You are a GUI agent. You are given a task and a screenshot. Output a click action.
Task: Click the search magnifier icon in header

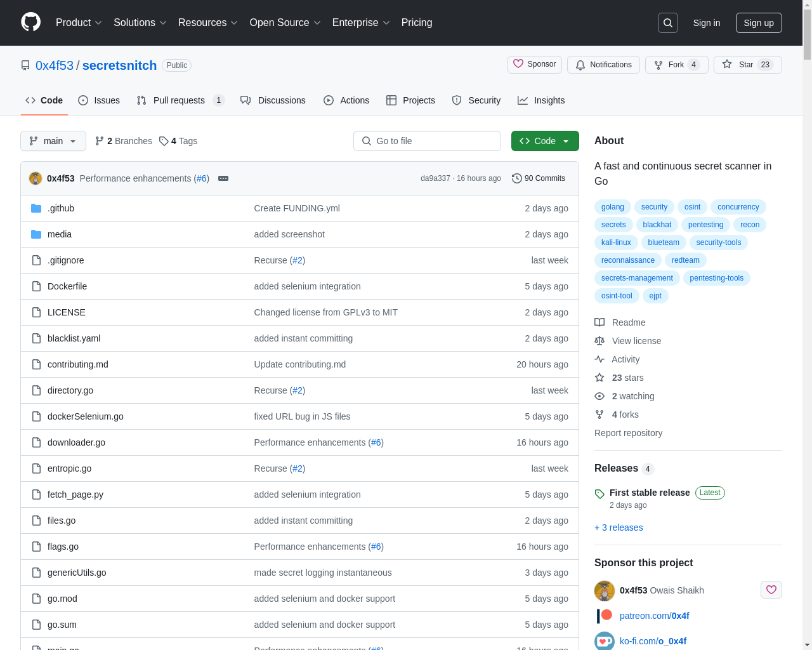tap(668, 23)
